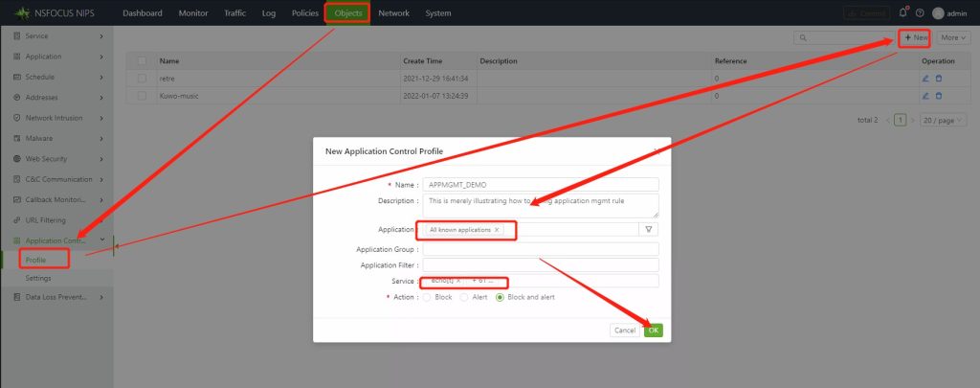Click the Name column header
This screenshot has height=388, width=980.
pyautogui.click(x=169, y=61)
